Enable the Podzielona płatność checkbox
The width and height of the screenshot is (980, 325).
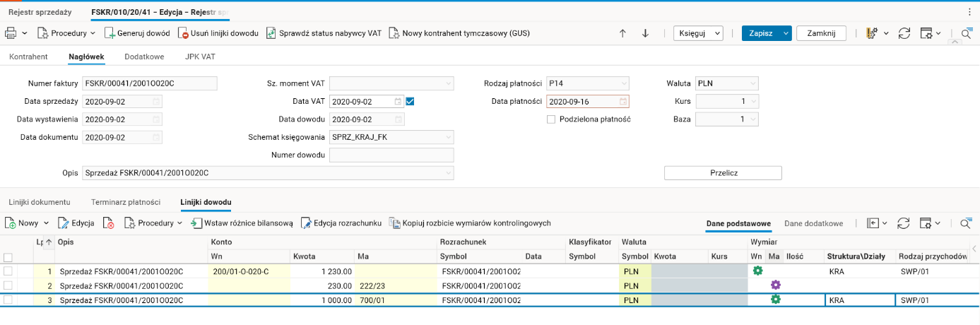tap(551, 119)
